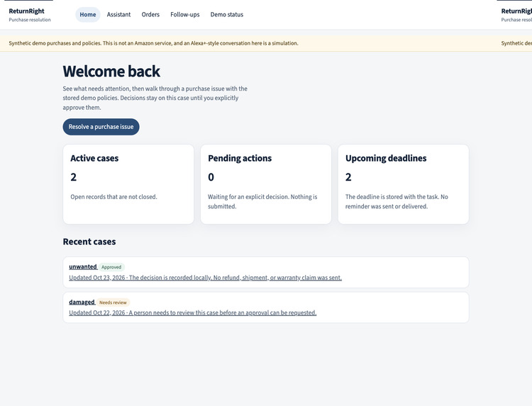Select the Active cases card heading
532x406 pixels.
tap(94, 158)
